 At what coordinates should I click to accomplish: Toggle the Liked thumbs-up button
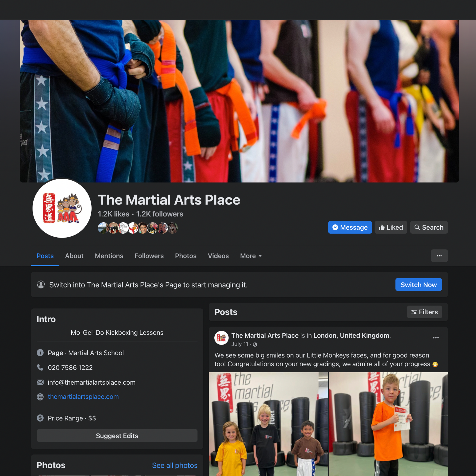point(391,227)
